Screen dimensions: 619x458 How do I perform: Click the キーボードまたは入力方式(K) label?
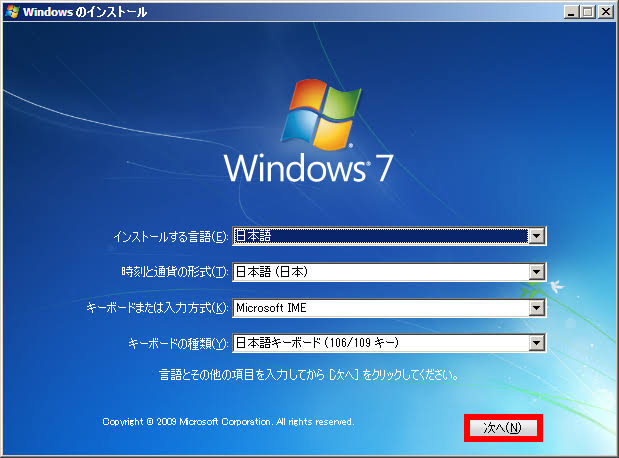coord(157,308)
